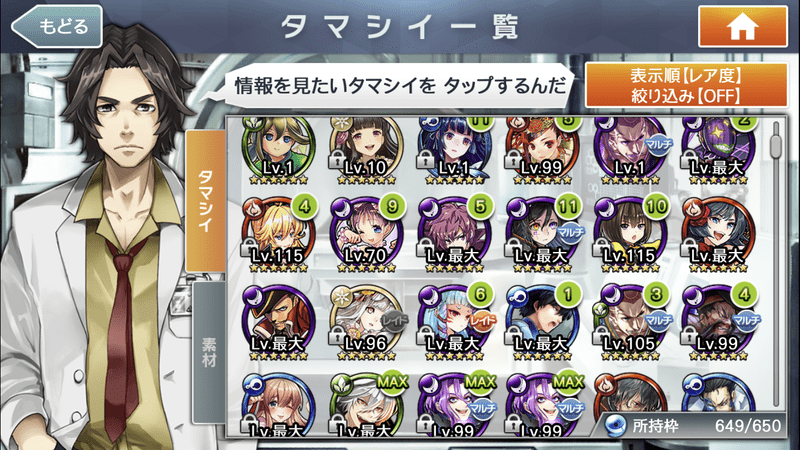This screenshot has width=800, height=450.
Task: Select the Lv.105 マルチ character with badge 3
Action: click(631, 322)
